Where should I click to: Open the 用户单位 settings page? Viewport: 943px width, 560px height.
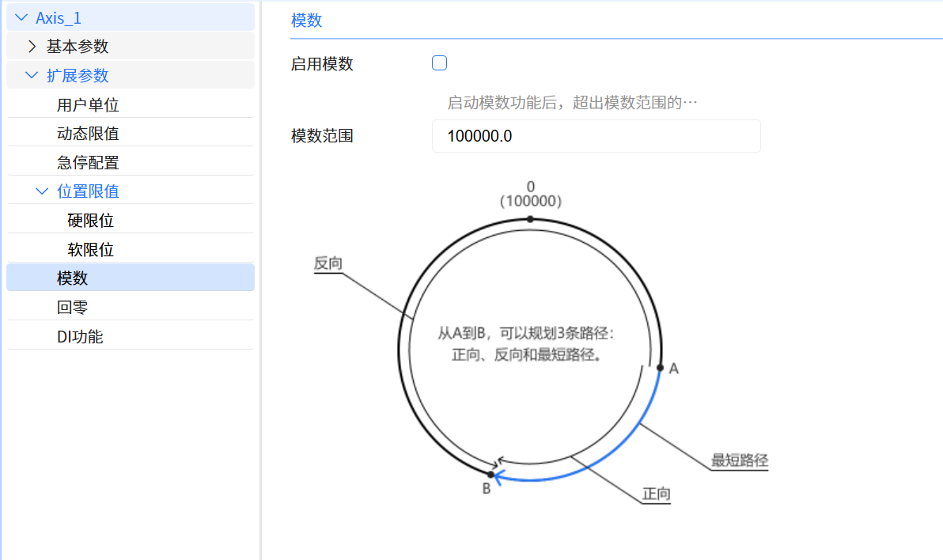[88, 105]
